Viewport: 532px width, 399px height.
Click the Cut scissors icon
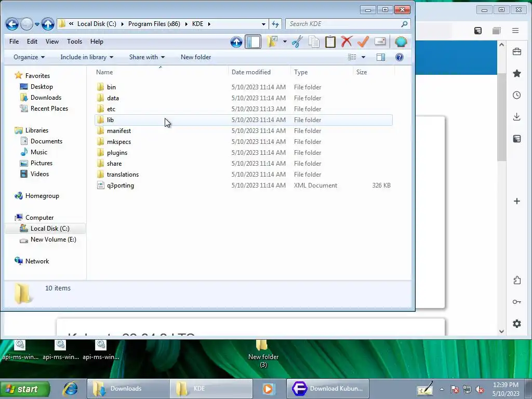297,42
